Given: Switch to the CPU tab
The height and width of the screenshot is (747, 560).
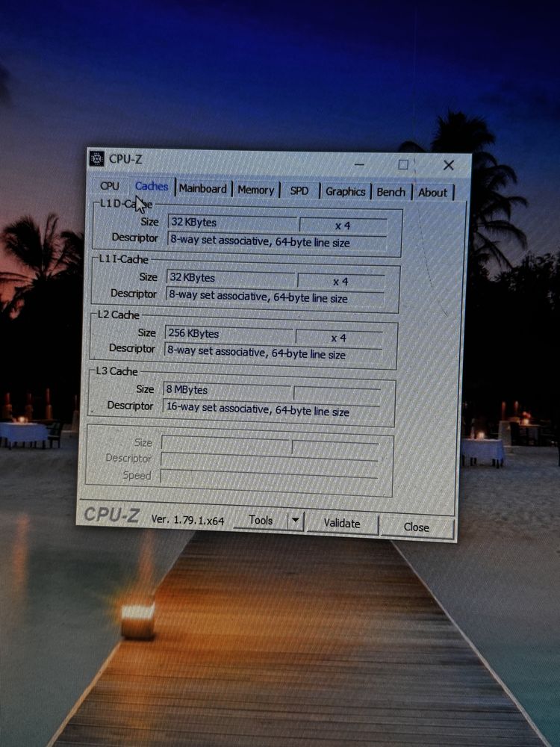Looking at the screenshot, I should [110, 186].
